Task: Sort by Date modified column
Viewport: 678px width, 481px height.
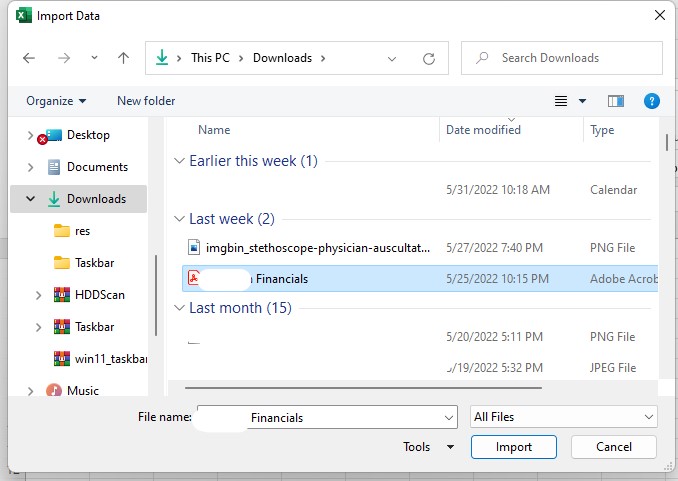Action: tap(483, 130)
